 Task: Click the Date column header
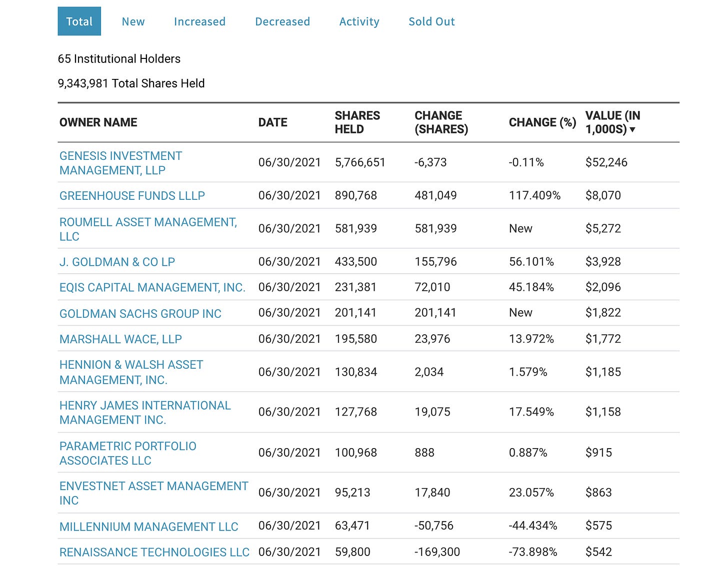tap(272, 122)
